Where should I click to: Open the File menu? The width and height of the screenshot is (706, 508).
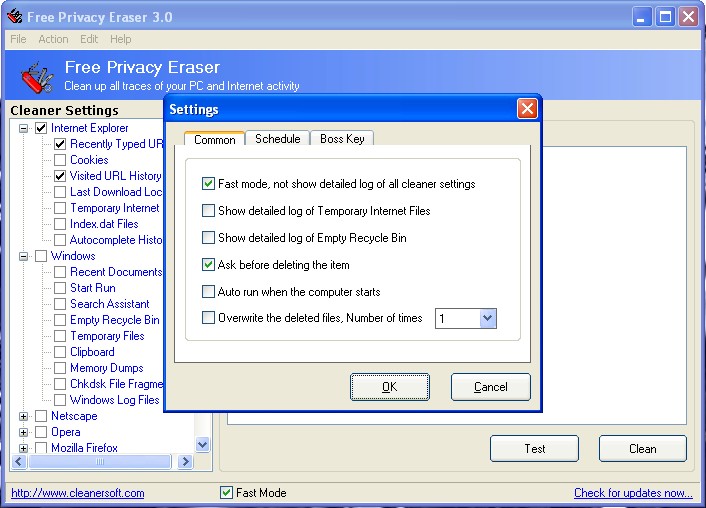(18, 39)
